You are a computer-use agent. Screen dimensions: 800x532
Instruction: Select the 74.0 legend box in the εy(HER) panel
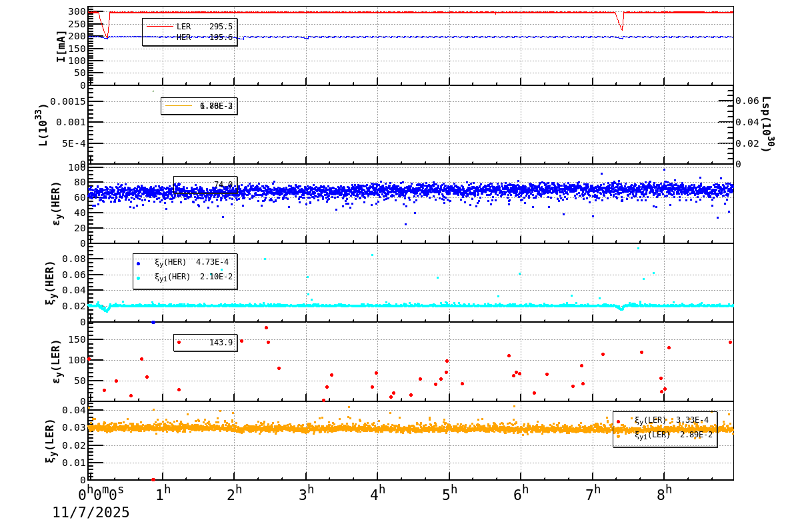[205, 185]
